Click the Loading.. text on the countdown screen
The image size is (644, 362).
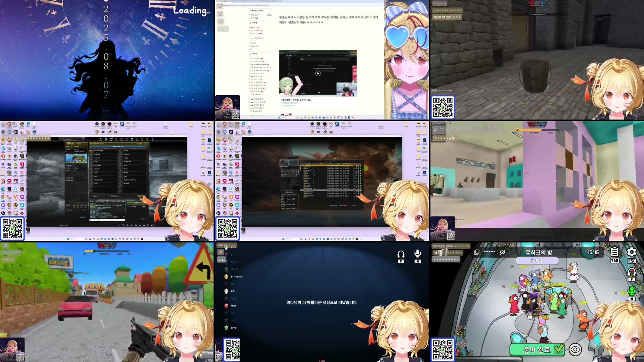pyautogui.click(x=192, y=11)
